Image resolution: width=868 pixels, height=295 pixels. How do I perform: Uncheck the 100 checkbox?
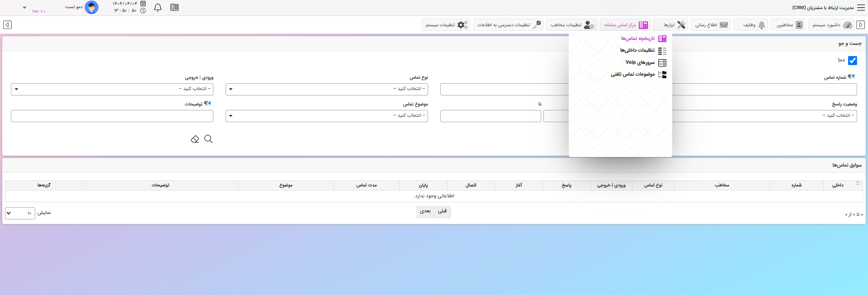pyautogui.click(x=853, y=60)
